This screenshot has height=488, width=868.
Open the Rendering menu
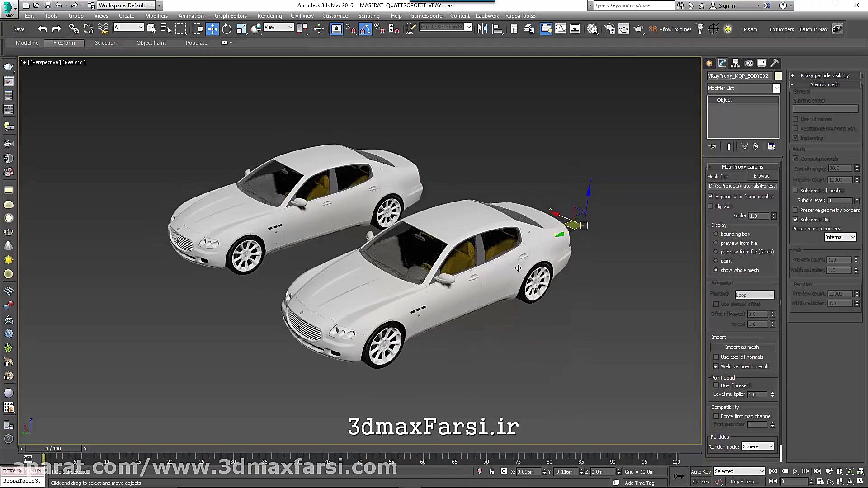pyautogui.click(x=269, y=16)
